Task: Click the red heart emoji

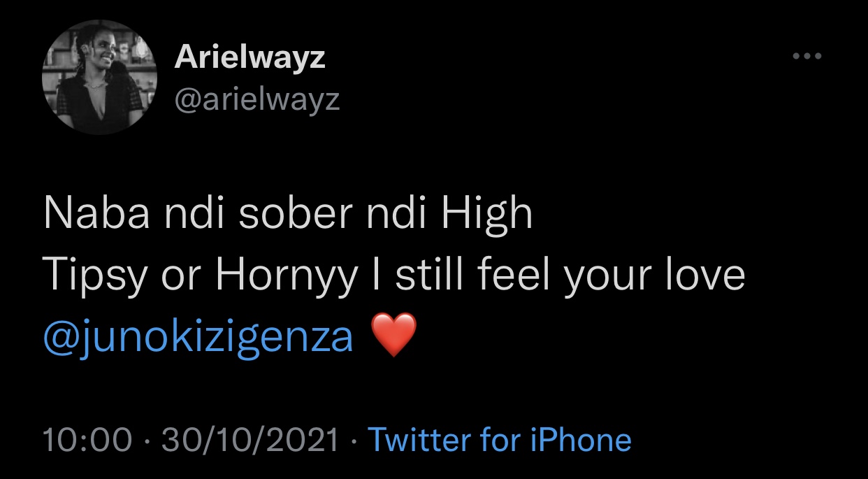Action: (x=394, y=336)
